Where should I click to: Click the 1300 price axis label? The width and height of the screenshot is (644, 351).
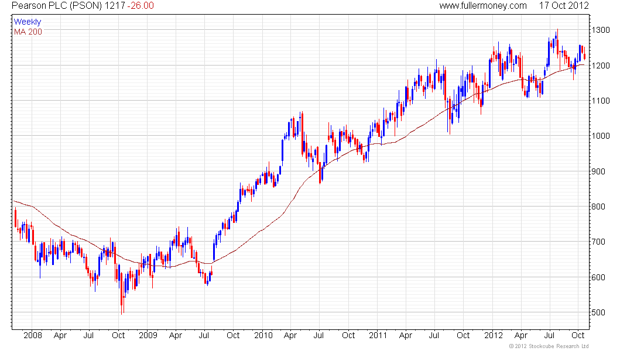(x=601, y=30)
